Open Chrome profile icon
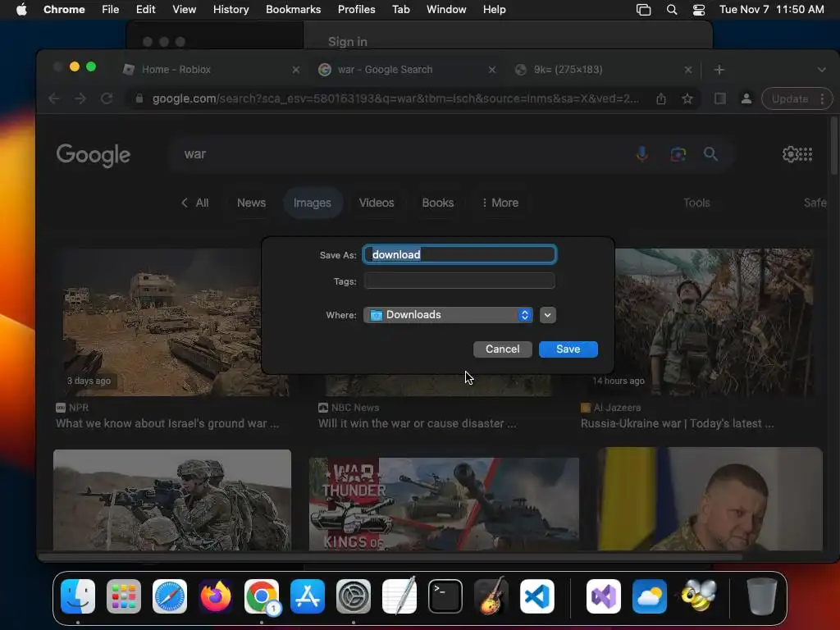Viewport: 840px width, 630px height. coord(746,98)
